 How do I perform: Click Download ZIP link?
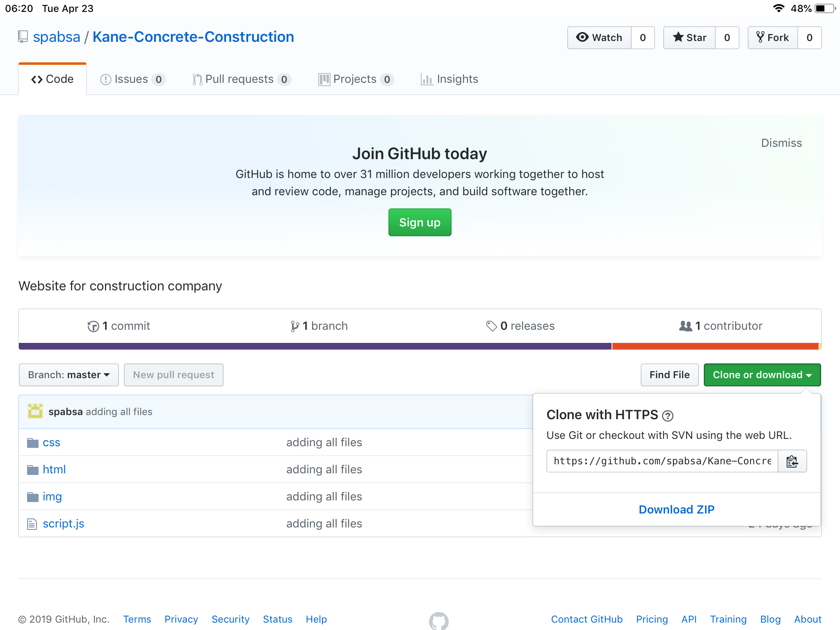pyautogui.click(x=676, y=509)
